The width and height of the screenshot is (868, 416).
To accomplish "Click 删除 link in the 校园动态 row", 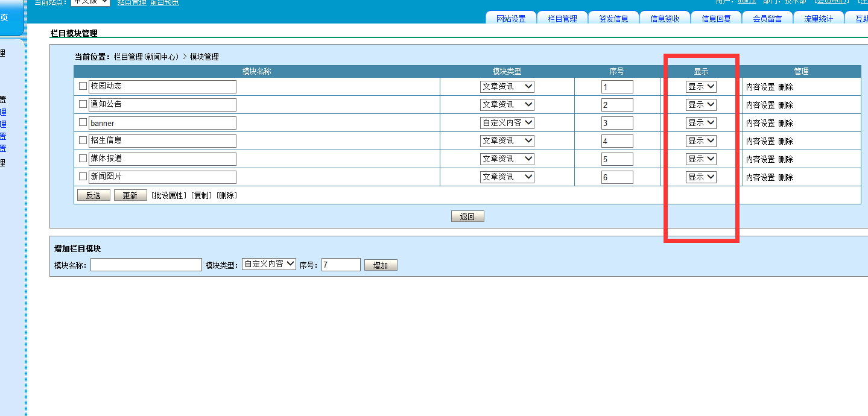I will [785, 87].
